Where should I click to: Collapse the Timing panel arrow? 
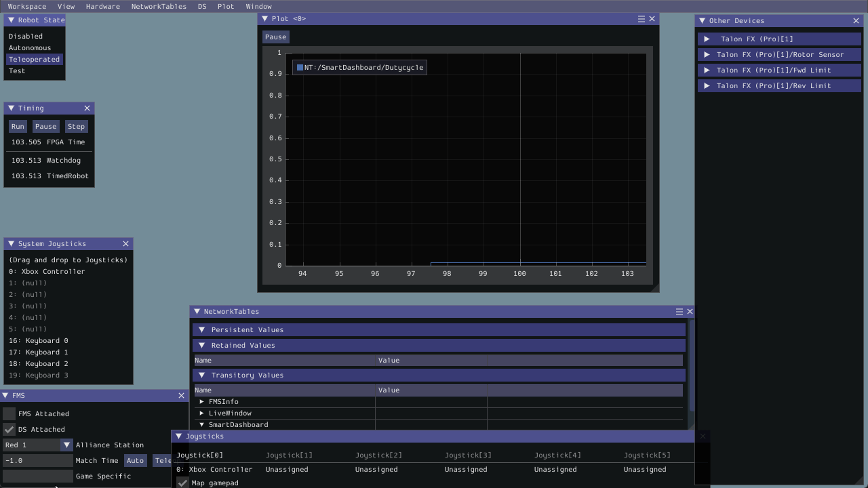pos(11,108)
